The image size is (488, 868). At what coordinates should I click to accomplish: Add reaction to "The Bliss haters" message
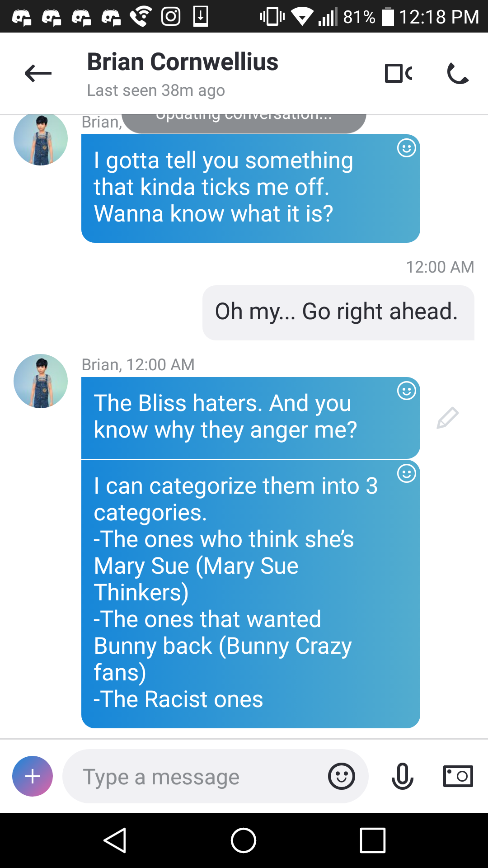pyautogui.click(x=406, y=391)
